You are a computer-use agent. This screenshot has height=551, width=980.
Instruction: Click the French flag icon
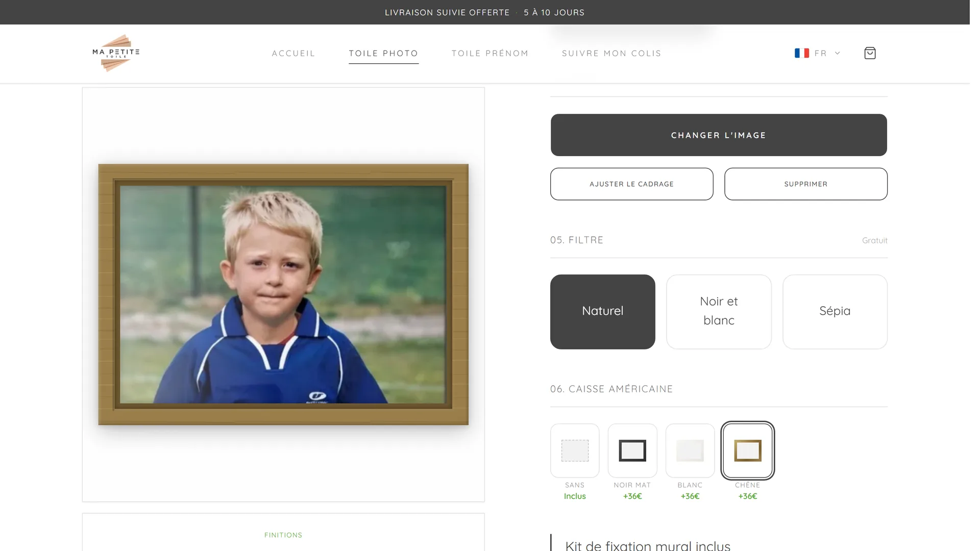pyautogui.click(x=801, y=53)
